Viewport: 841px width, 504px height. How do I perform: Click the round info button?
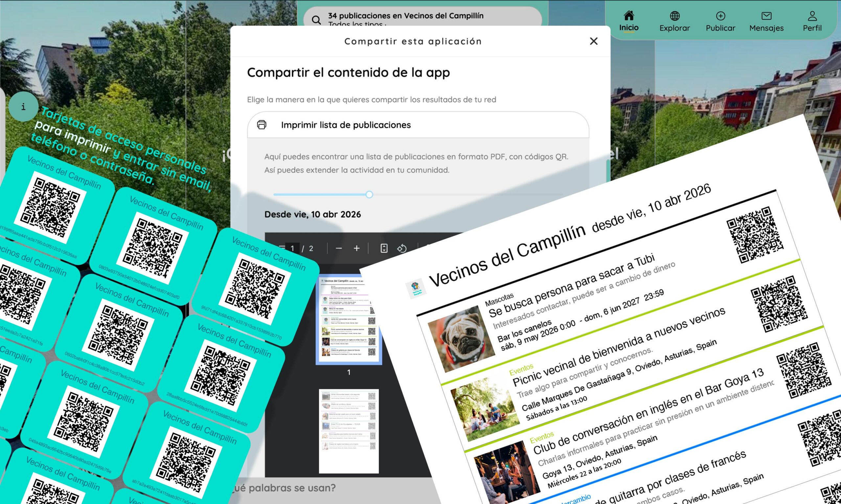click(23, 107)
